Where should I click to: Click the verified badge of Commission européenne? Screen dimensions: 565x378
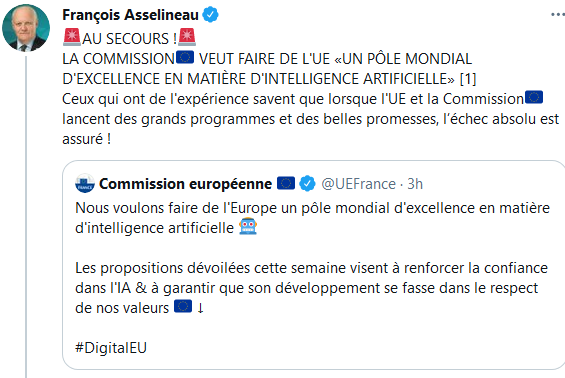(x=307, y=183)
